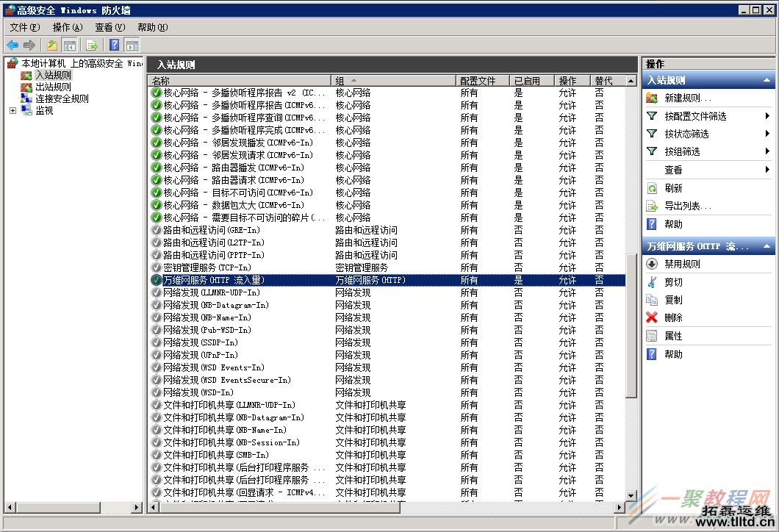This screenshot has height=532, width=779.
Task: Click the Export list toolbar icon
Action: (x=92, y=46)
